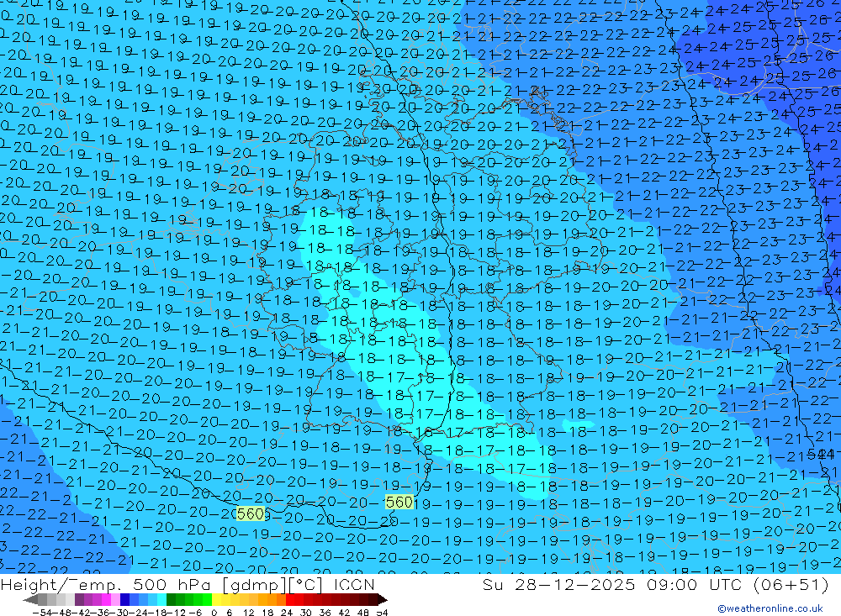Click the '12' legend value

coord(249,613)
